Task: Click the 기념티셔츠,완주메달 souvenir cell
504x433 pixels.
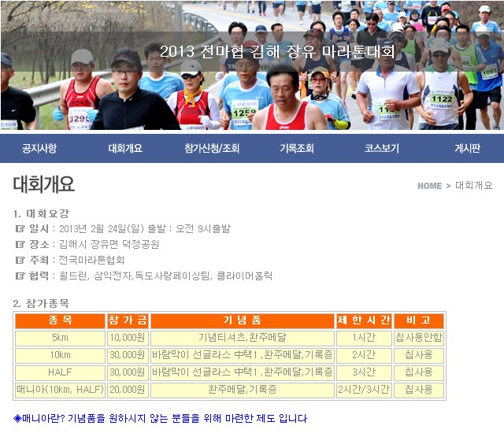Action: [243, 339]
